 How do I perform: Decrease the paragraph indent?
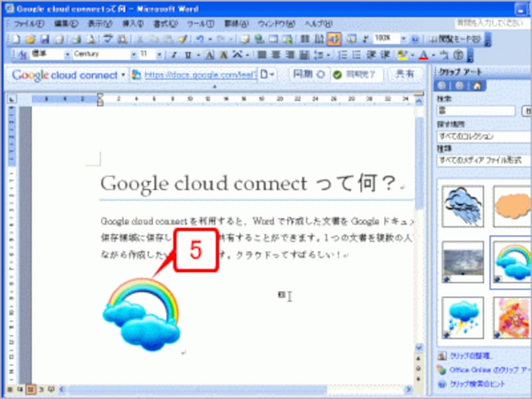[371, 55]
